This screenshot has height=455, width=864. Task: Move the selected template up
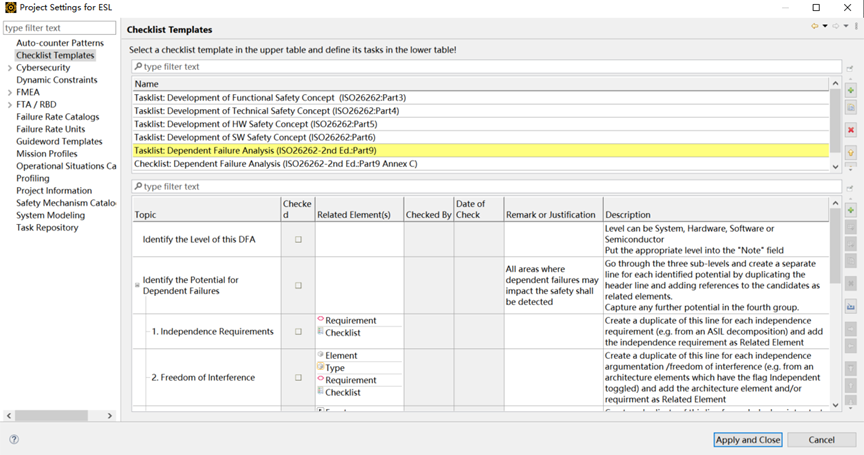pos(851,153)
